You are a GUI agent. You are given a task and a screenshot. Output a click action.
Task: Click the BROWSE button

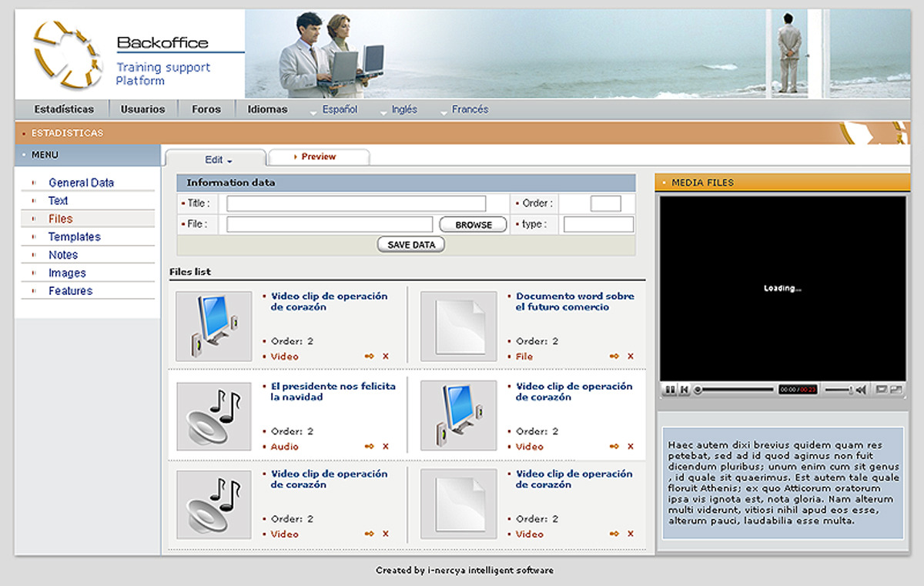tap(473, 225)
